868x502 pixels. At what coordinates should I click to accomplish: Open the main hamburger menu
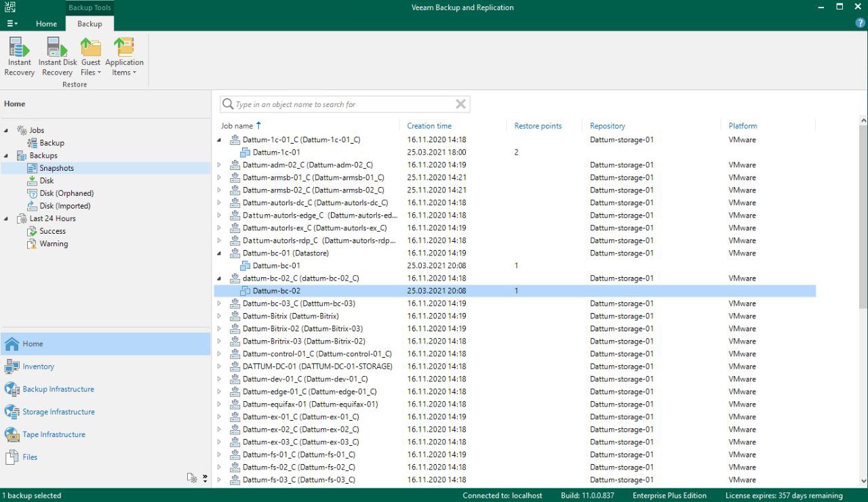click(x=12, y=24)
